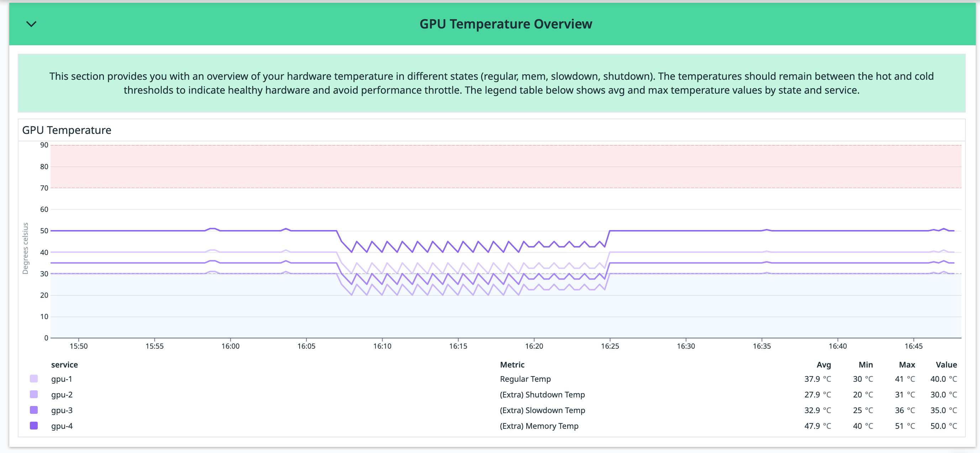The height and width of the screenshot is (453, 980).
Task: Click the gpu-4 color swatch
Action: [33, 426]
